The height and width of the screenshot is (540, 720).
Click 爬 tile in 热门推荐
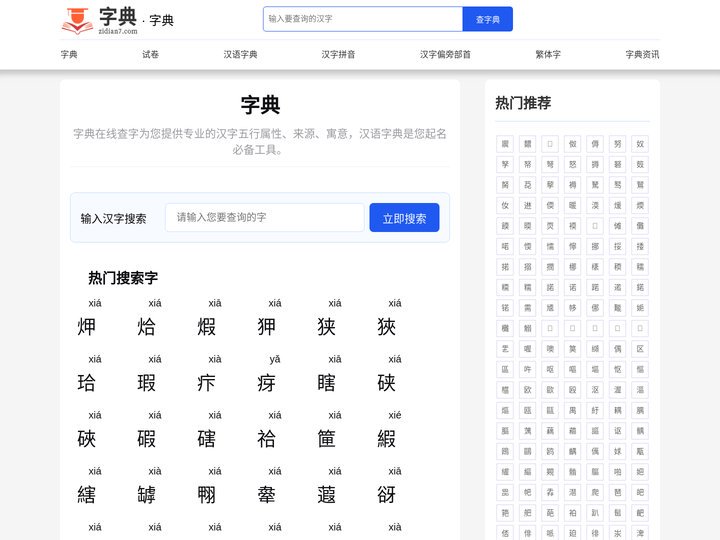(595, 492)
